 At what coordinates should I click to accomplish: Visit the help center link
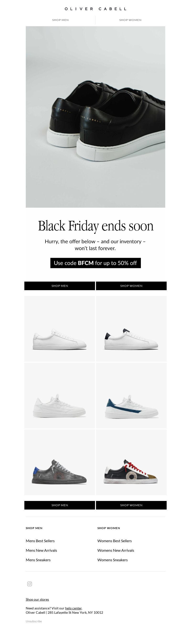[73, 608]
